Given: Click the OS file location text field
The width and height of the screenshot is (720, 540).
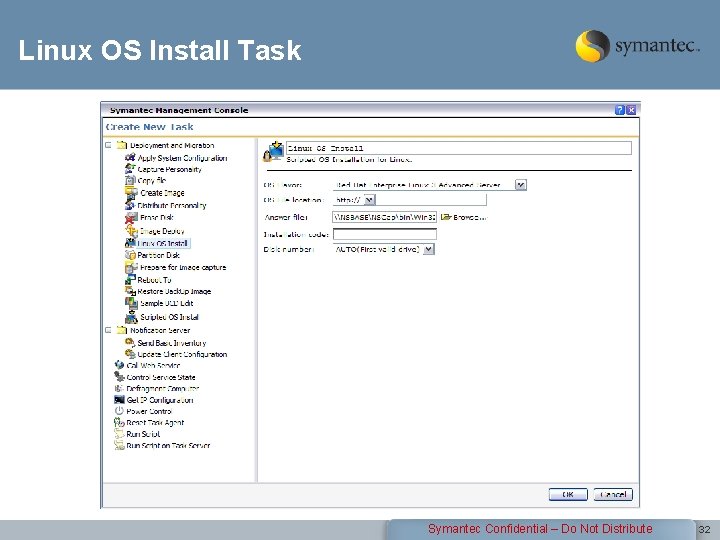Looking at the screenshot, I should [x=431, y=200].
